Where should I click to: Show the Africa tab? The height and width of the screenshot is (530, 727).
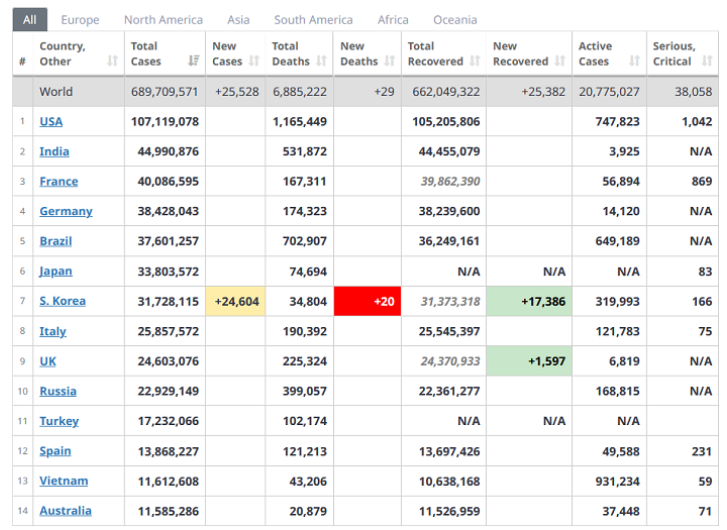pyautogui.click(x=393, y=19)
